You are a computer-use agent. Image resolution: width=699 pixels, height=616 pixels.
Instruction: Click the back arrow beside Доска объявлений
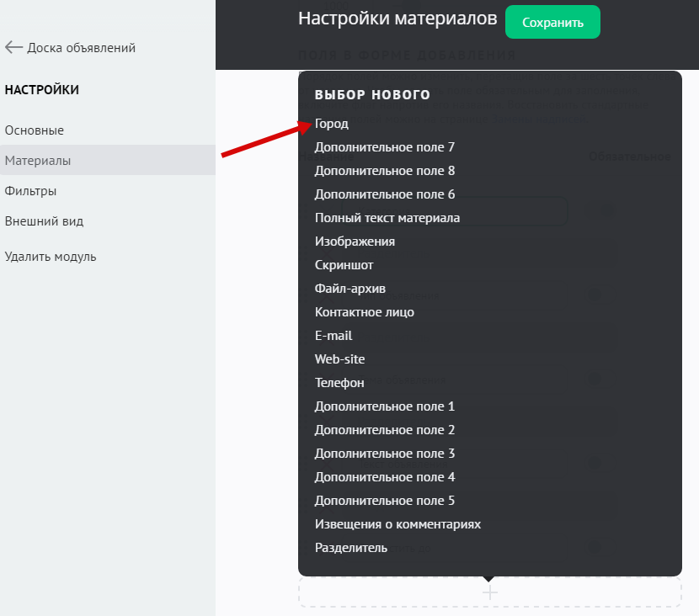coord(13,48)
